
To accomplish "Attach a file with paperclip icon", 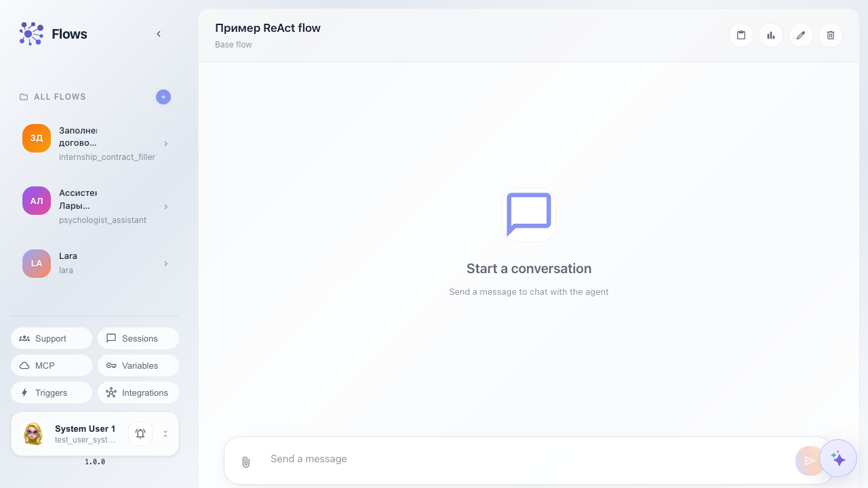I will click(246, 462).
